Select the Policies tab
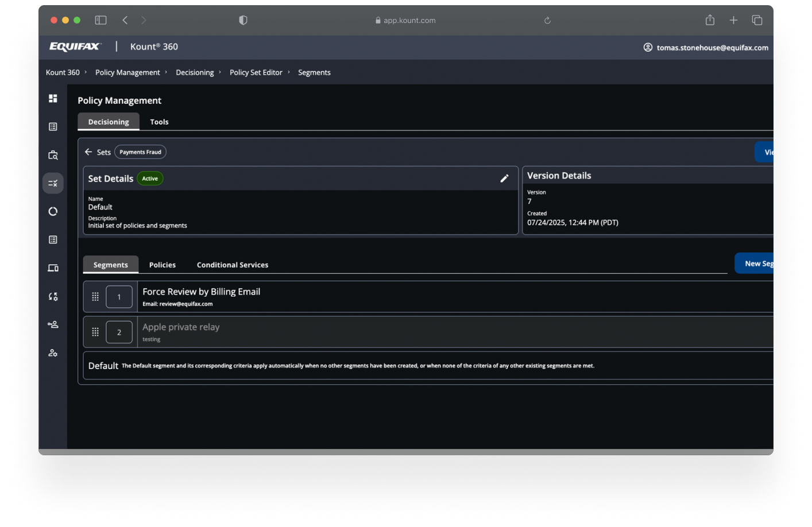 (x=163, y=265)
